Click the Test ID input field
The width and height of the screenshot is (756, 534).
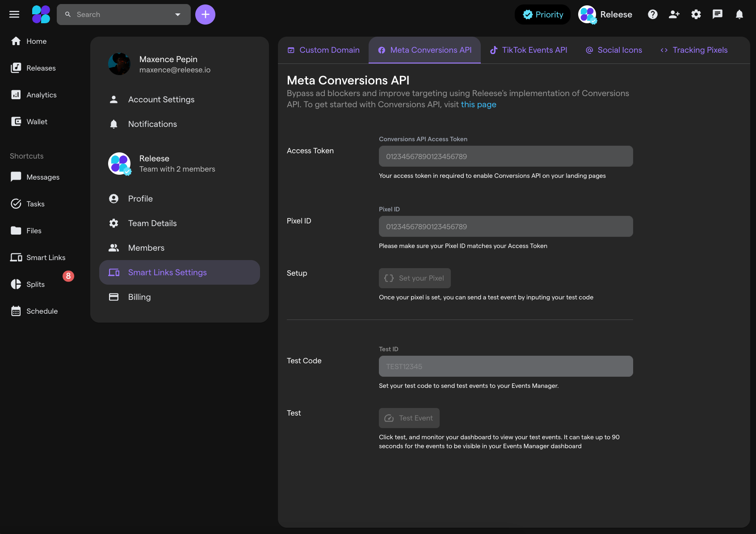(506, 366)
